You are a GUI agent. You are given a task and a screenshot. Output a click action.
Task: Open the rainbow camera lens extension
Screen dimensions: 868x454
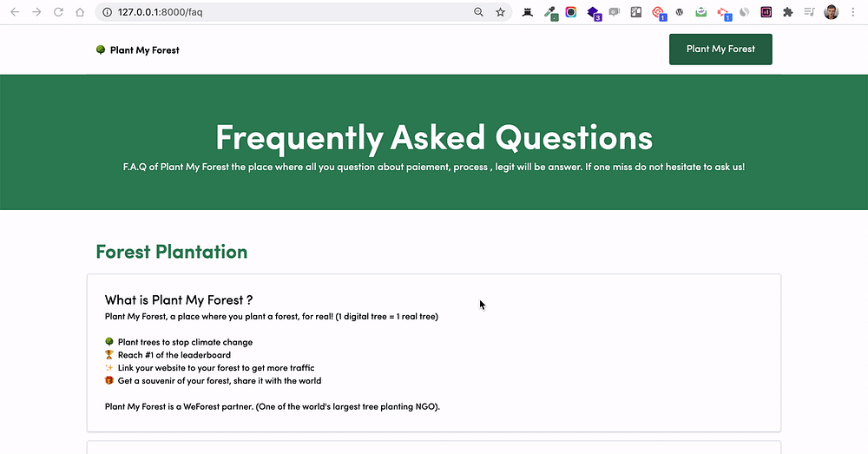point(571,12)
